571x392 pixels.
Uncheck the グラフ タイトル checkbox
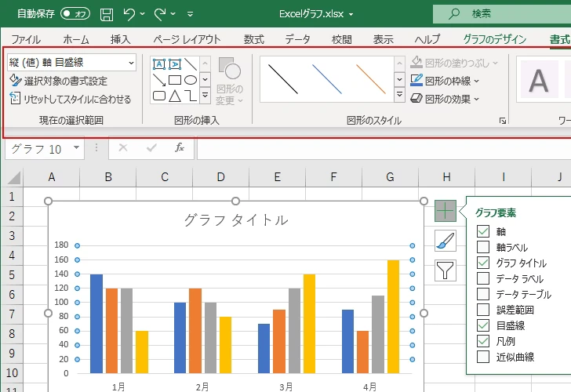[483, 263]
